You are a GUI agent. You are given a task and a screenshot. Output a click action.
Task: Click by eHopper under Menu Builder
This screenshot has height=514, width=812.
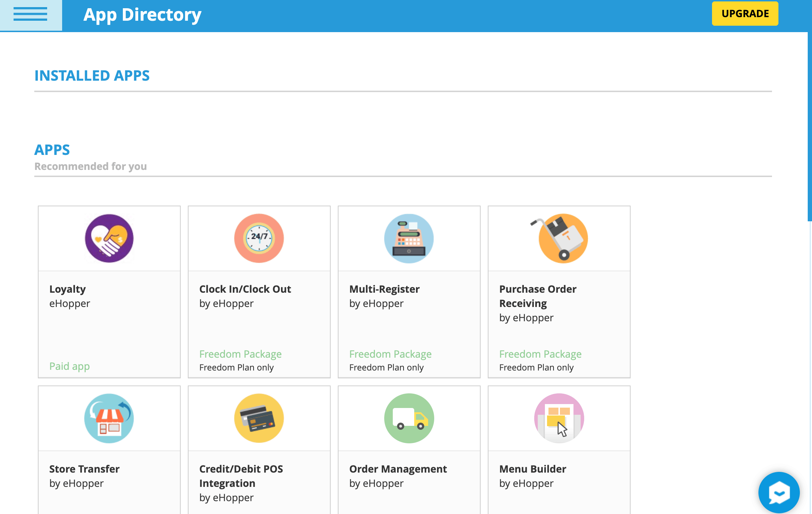(526, 484)
